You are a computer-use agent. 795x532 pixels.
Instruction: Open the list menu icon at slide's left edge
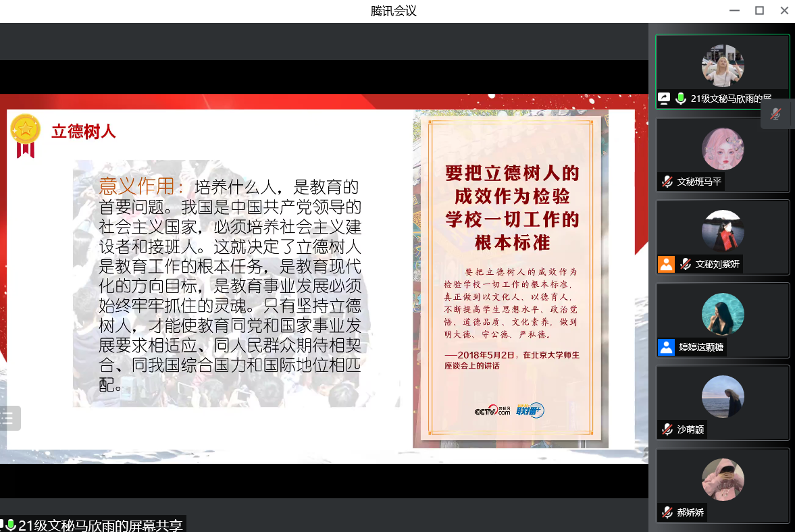click(9, 419)
